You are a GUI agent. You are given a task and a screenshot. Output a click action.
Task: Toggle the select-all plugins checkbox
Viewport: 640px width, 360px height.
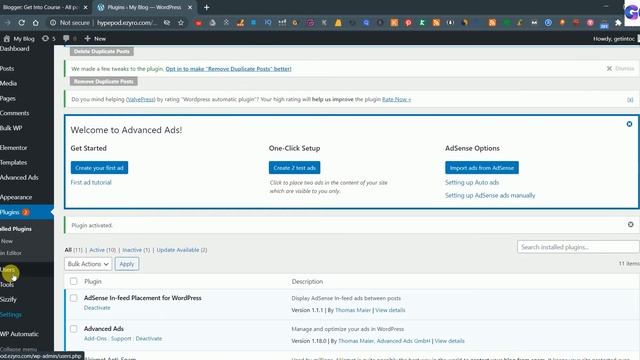[73, 282]
